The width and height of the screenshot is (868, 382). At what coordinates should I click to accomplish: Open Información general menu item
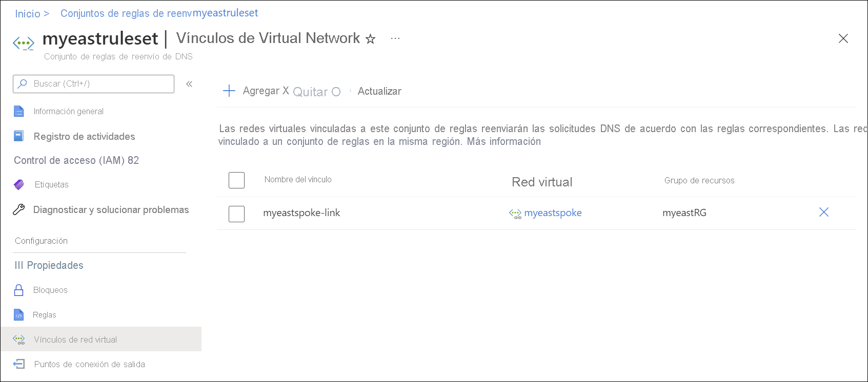point(69,111)
